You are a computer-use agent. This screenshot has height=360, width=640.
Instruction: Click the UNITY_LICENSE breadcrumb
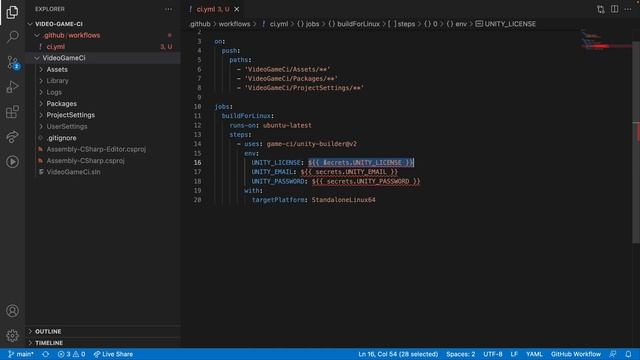click(x=506, y=24)
